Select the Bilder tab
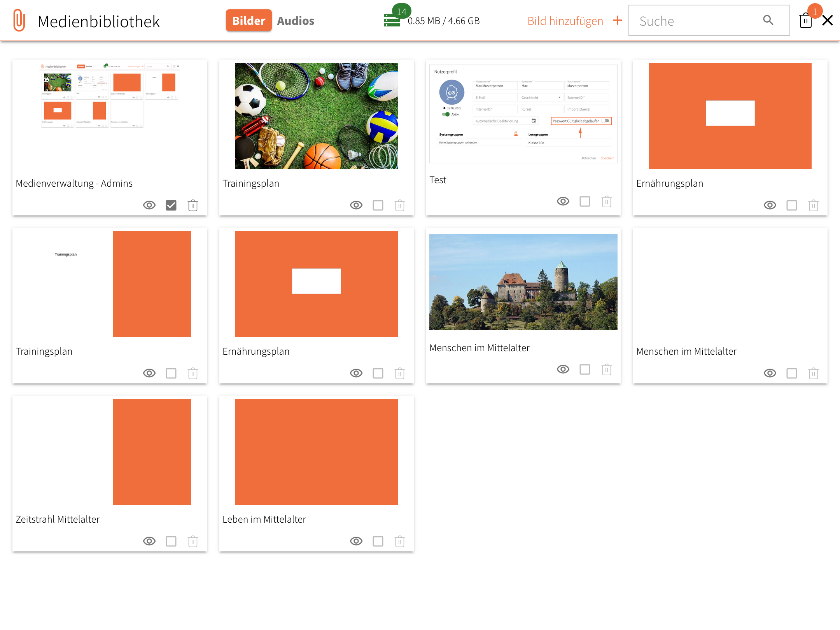Viewport: 840px width, 630px height. [x=249, y=21]
